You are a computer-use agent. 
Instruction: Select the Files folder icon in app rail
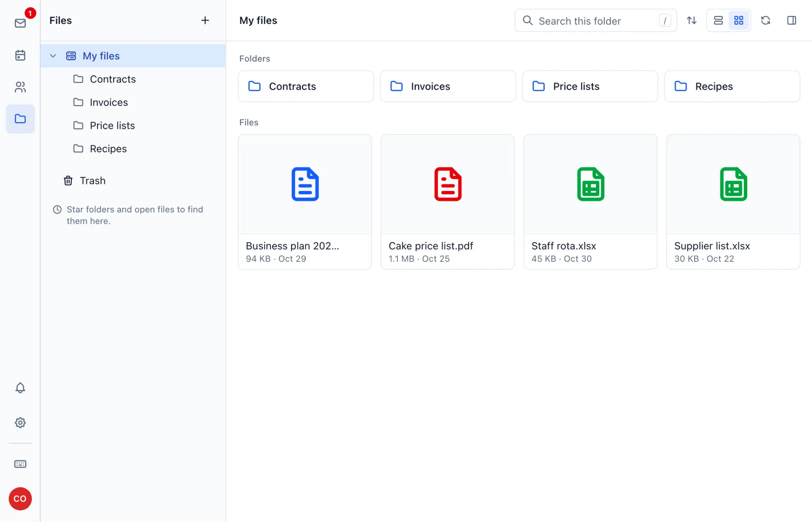click(20, 119)
